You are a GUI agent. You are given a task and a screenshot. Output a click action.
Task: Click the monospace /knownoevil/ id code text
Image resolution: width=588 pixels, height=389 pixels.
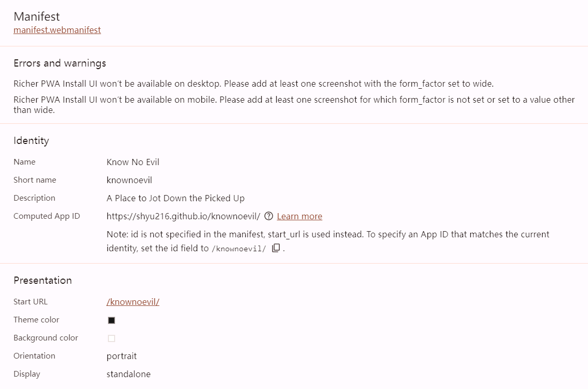(239, 249)
